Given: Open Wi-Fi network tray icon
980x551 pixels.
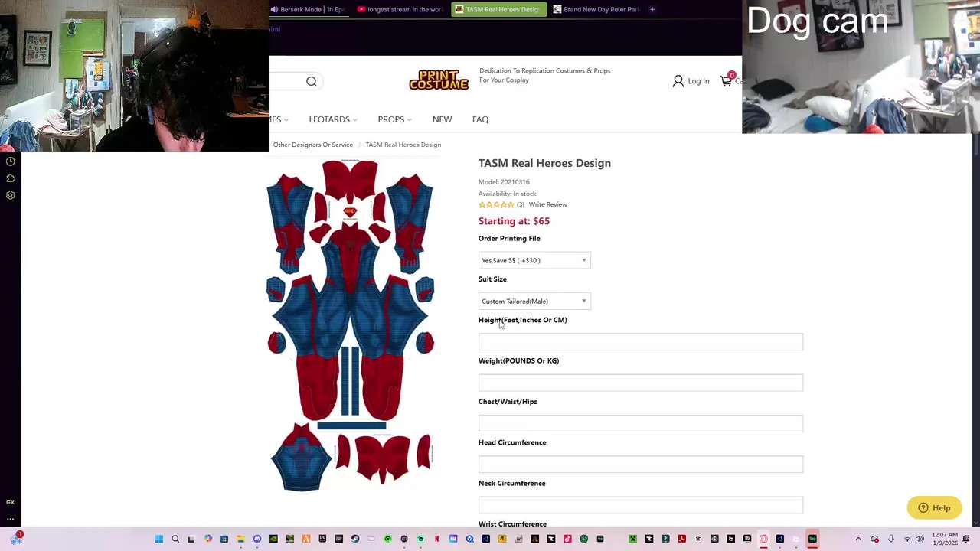Looking at the screenshot, I should 907,539.
